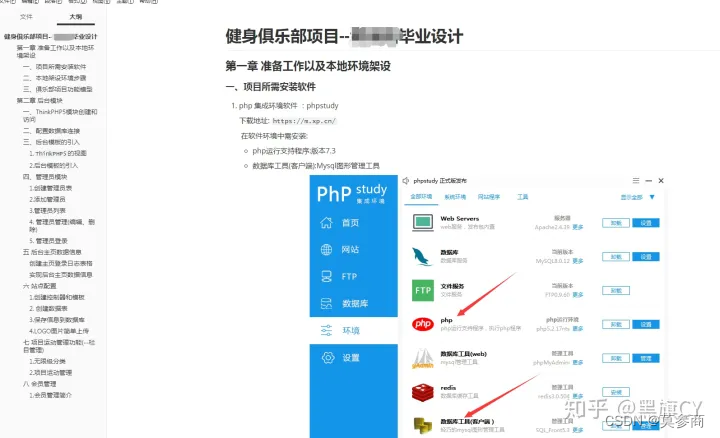Switch to the 大纲 sidebar tab
The height and width of the screenshot is (438, 720).
pyautogui.click(x=76, y=17)
